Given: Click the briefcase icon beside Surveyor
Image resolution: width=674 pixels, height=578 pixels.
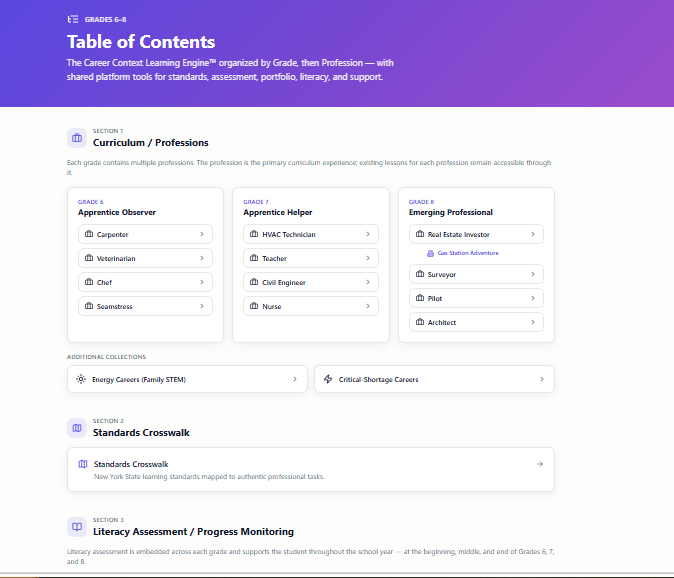Looking at the screenshot, I should pyautogui.click(x=420, y=274).
